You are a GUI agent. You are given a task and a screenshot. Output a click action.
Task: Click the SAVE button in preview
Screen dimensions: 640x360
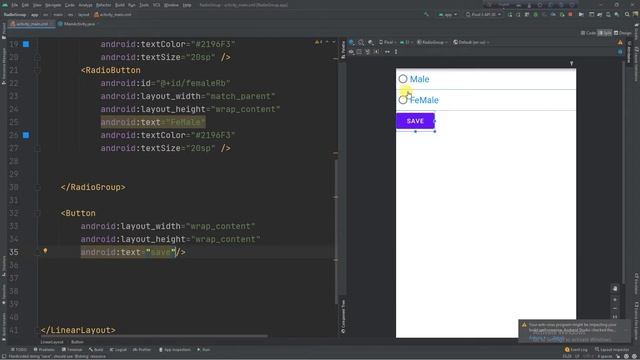pos(415,121)
